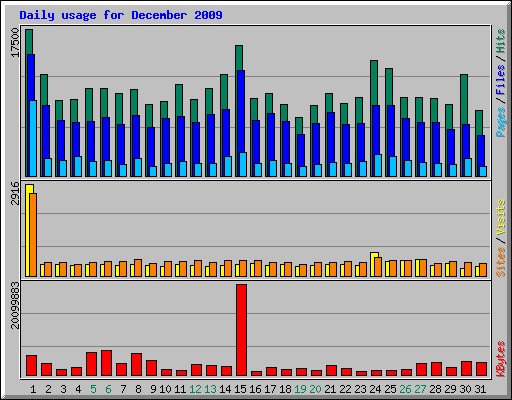512x400 pixels.
Task: Click day 12 on the x-axis
Action: [195, 389]
